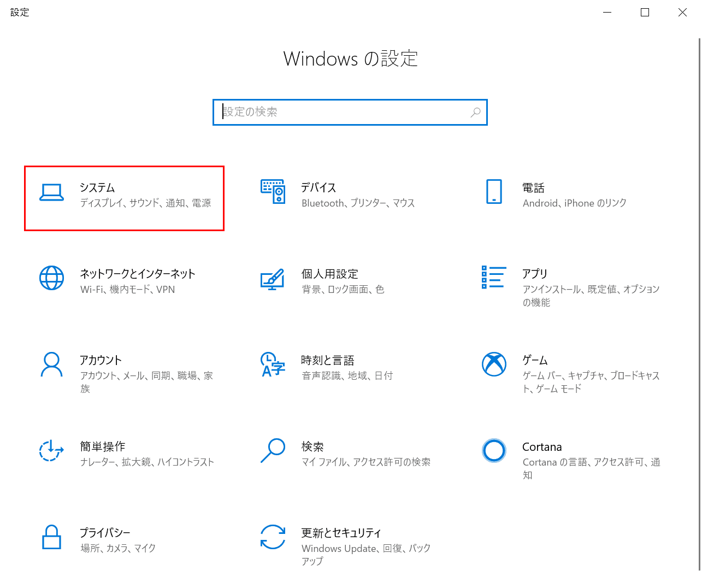This screenshot has height=588, width=702.
Task: Click the text Bluetooth、プリンター、マウス
Action: click(x=358, y=203)
